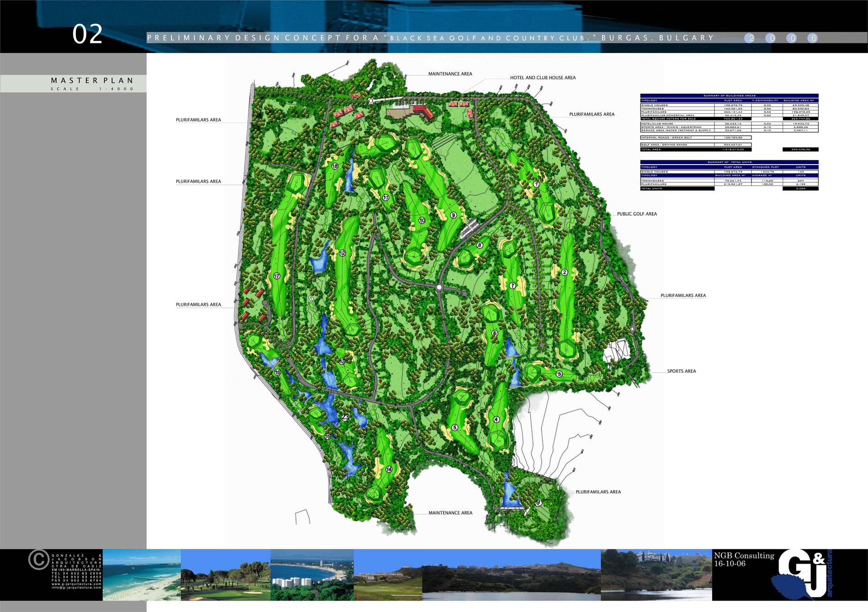This screenshot has width=868, height=612.
Task: Click the circled hole 10 marker
Action: (422, 220)
